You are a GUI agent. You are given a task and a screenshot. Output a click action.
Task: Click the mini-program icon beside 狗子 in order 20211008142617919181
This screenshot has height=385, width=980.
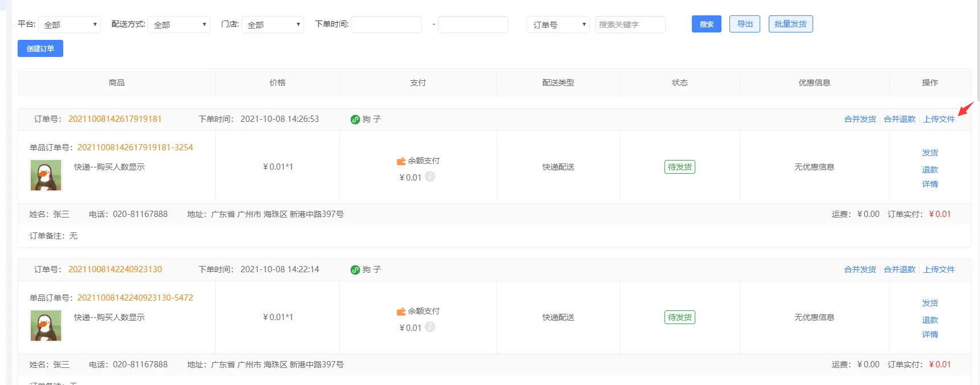click(x=355, y=120)
